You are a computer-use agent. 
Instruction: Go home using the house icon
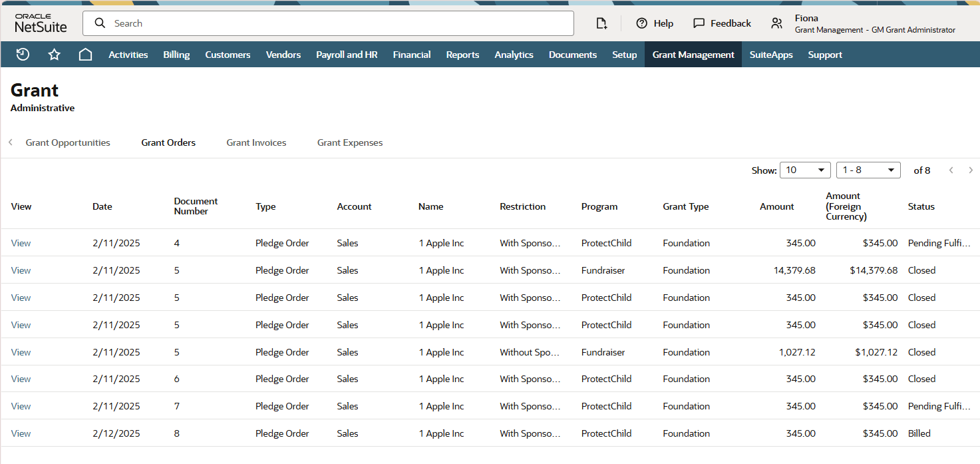click(85, 54)
